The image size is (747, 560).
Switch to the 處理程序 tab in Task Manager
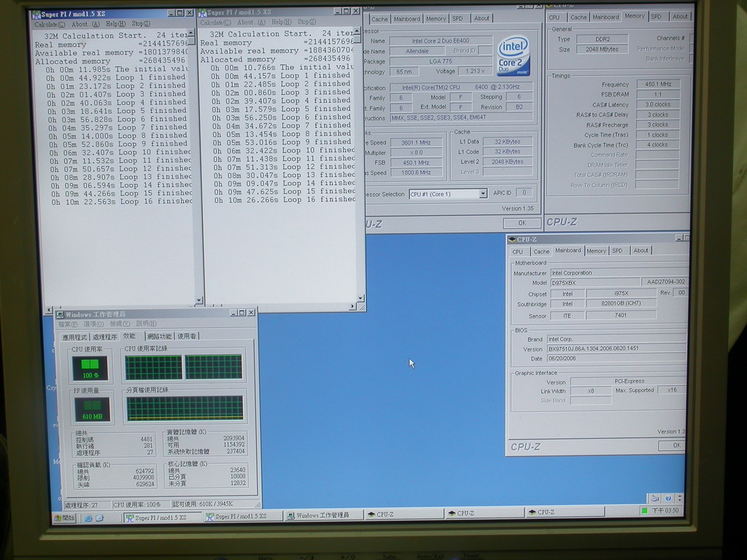pos(105,337)
